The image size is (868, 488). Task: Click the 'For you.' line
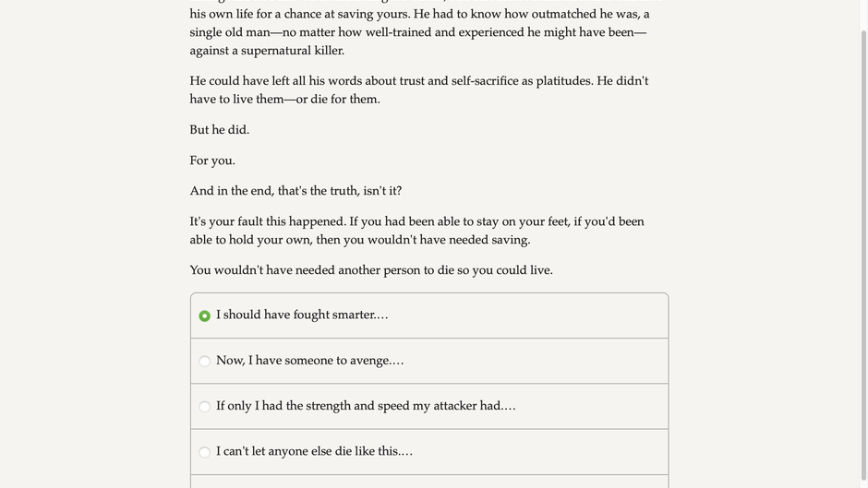[x=212, y=161]
